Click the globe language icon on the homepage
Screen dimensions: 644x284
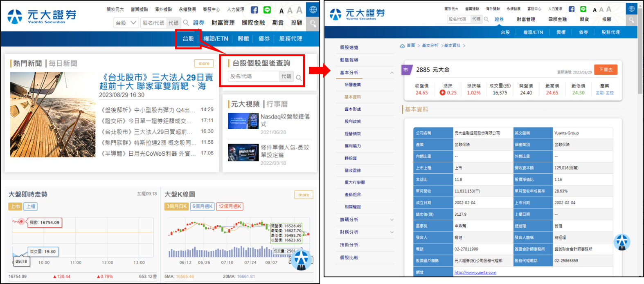[x=313, y=9]
